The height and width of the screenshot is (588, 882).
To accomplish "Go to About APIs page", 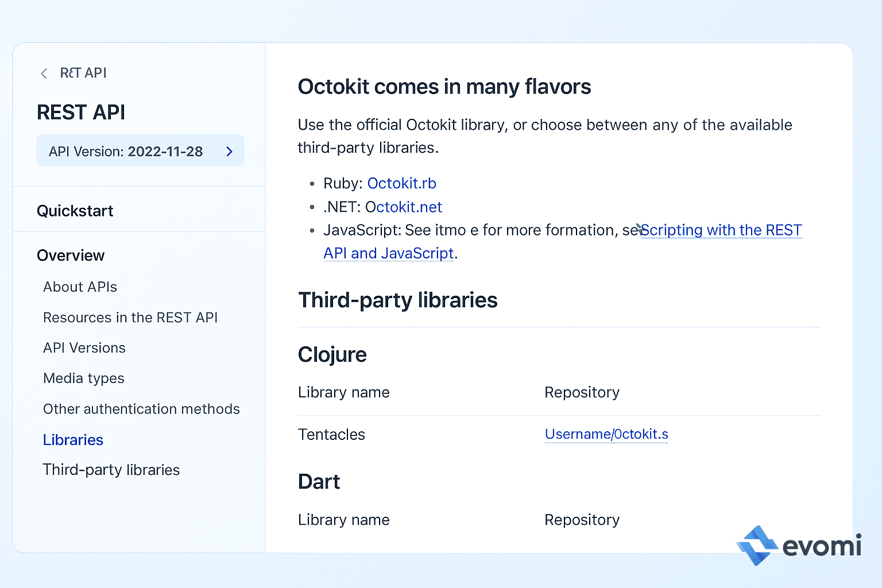I will [80, 287].
